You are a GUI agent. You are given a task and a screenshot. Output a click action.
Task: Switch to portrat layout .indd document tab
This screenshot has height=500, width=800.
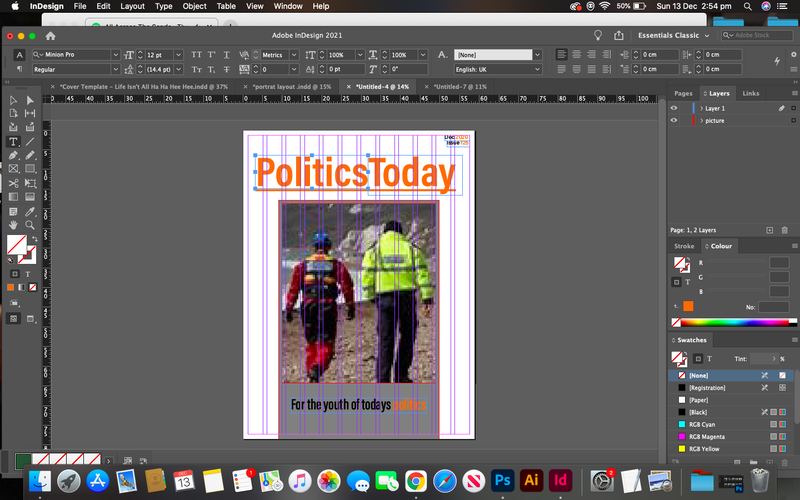292,87
